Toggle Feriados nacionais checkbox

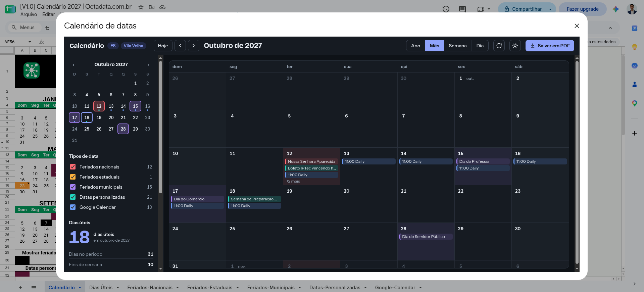[x=73, y=167]
